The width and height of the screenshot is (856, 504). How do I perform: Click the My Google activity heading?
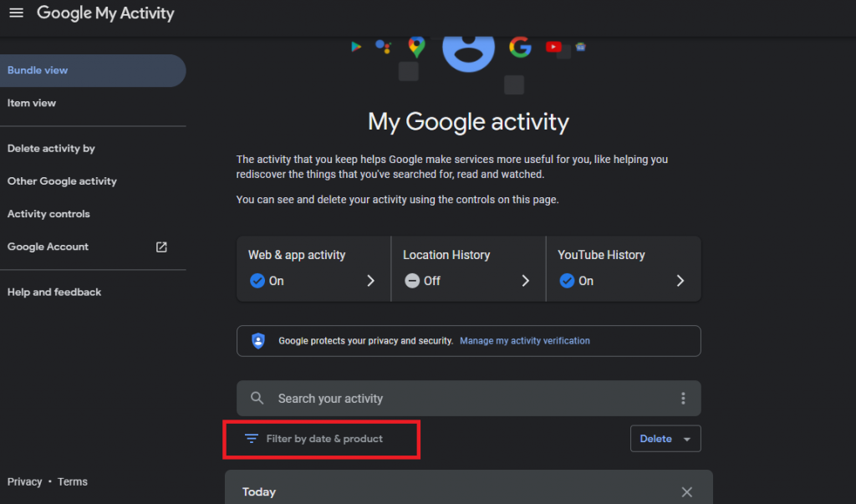(x=468, y=122)
